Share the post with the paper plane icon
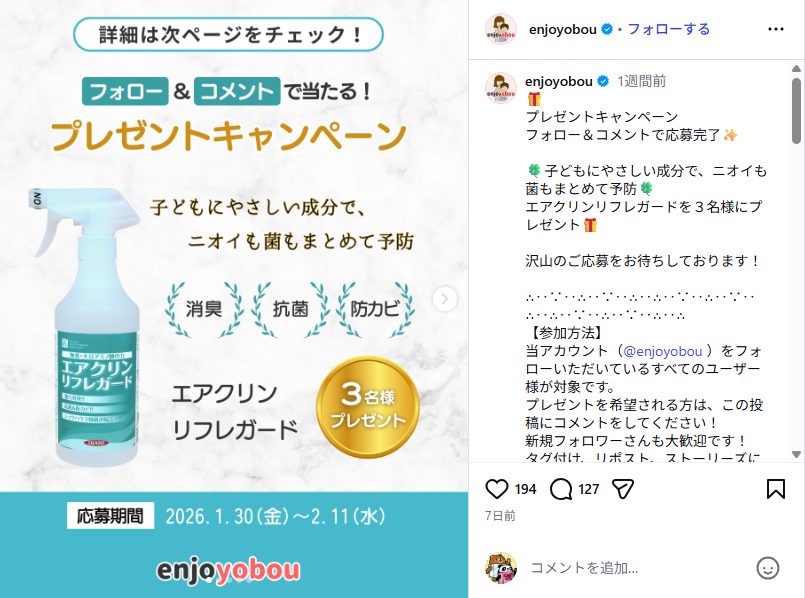 623,489
